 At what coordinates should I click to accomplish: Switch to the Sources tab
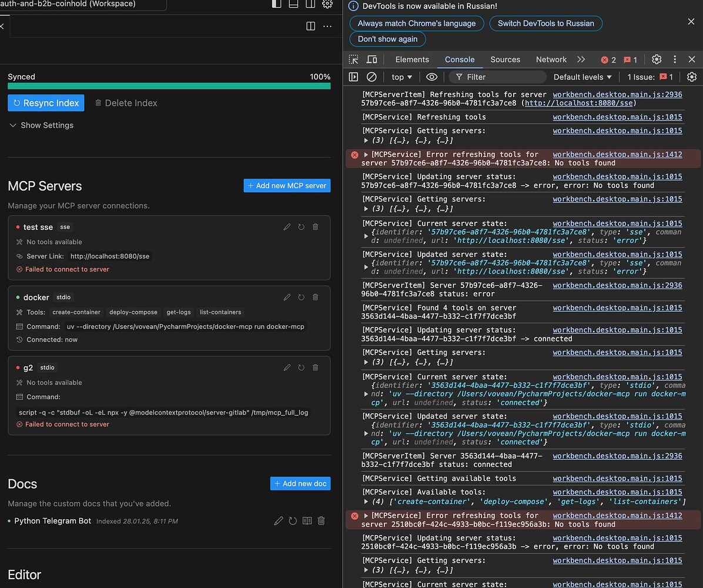click(x=505, y=59)
